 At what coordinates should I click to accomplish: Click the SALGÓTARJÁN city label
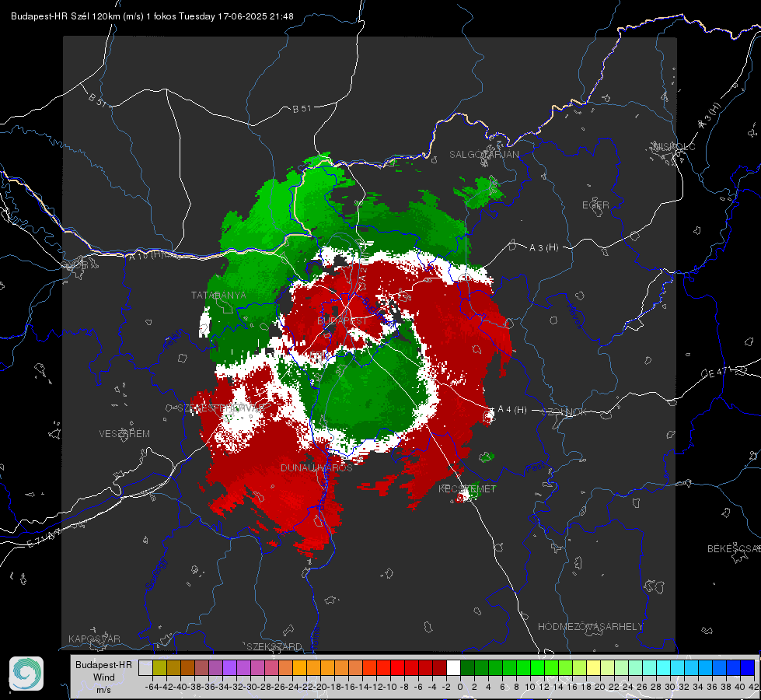pos(483,155)
